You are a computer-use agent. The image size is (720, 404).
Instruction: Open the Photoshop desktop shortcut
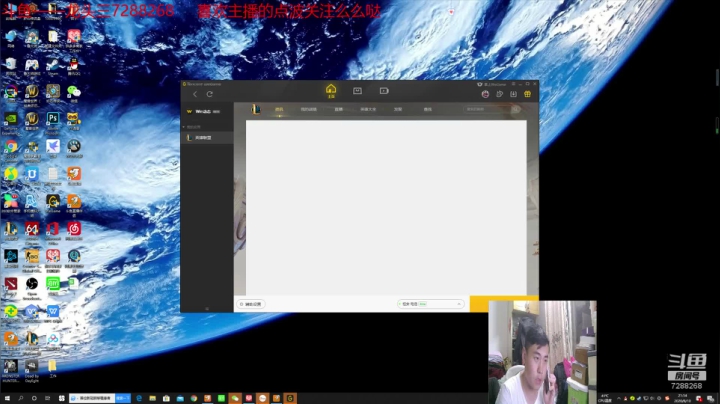53,121
